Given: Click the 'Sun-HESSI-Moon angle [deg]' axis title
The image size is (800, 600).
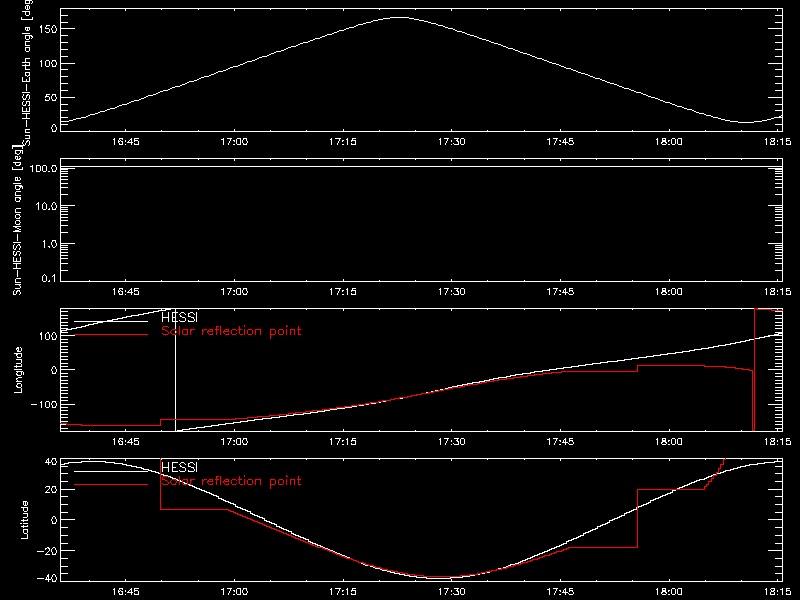Looking at the screenshot, I should pyautogui.click(x=17, y=220).
